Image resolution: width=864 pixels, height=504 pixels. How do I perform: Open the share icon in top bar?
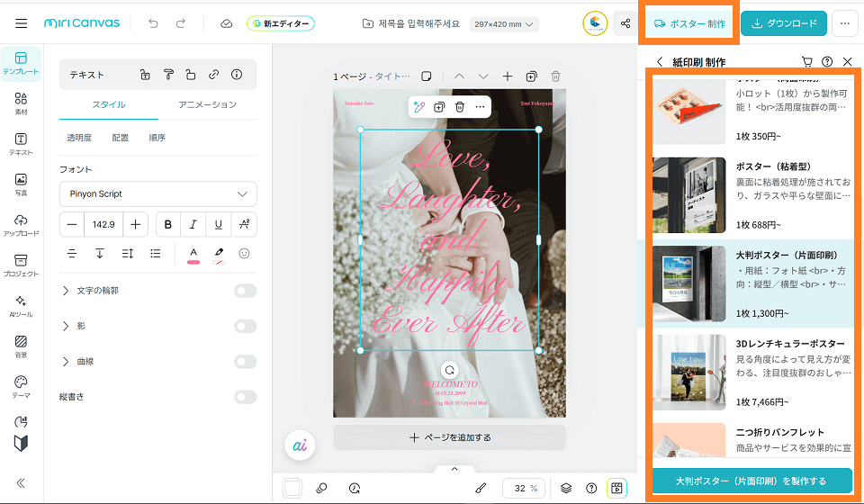625,23
